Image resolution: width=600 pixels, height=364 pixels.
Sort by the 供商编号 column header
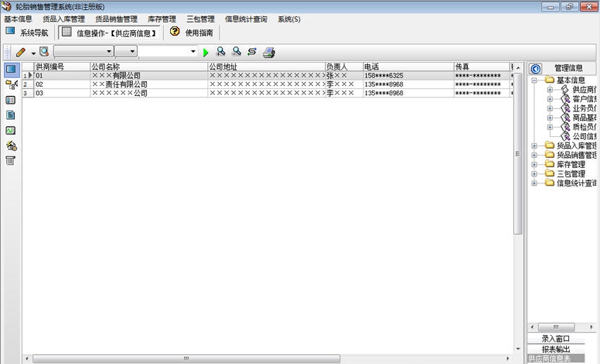pos(62,67)
